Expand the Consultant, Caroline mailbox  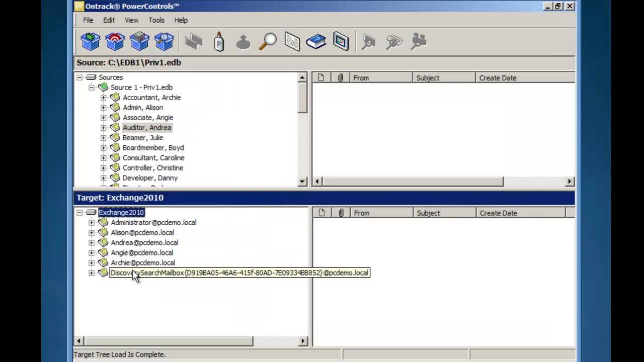point(104,158)
